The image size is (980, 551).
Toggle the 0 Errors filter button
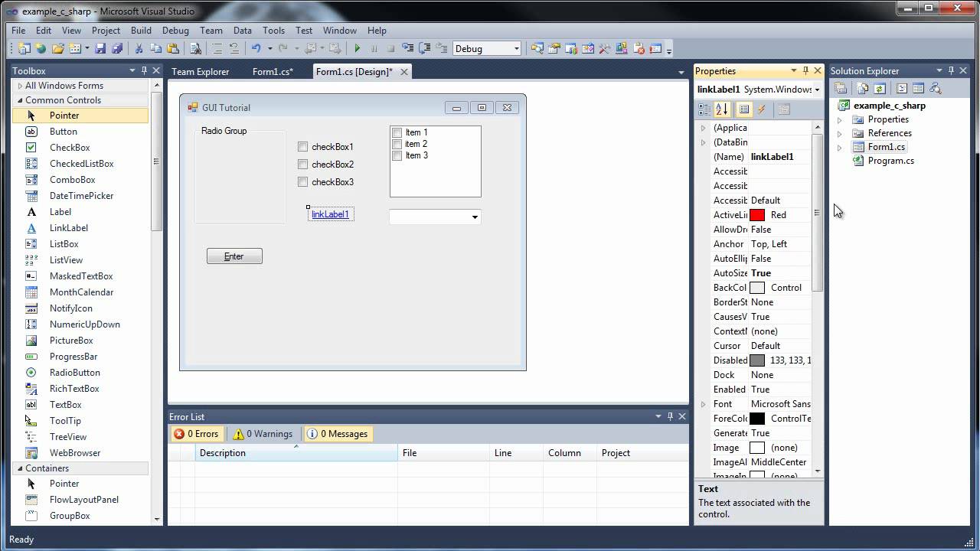click(196, 434)
